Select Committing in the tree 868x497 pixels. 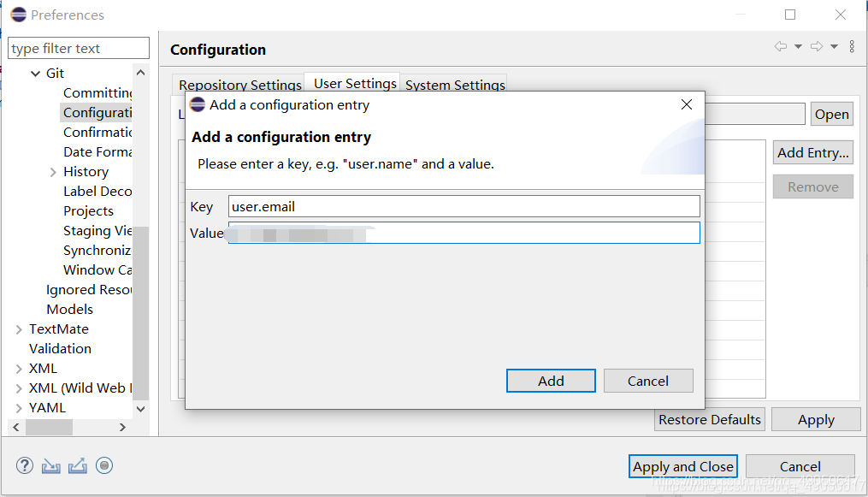click(x=97, y=93)
